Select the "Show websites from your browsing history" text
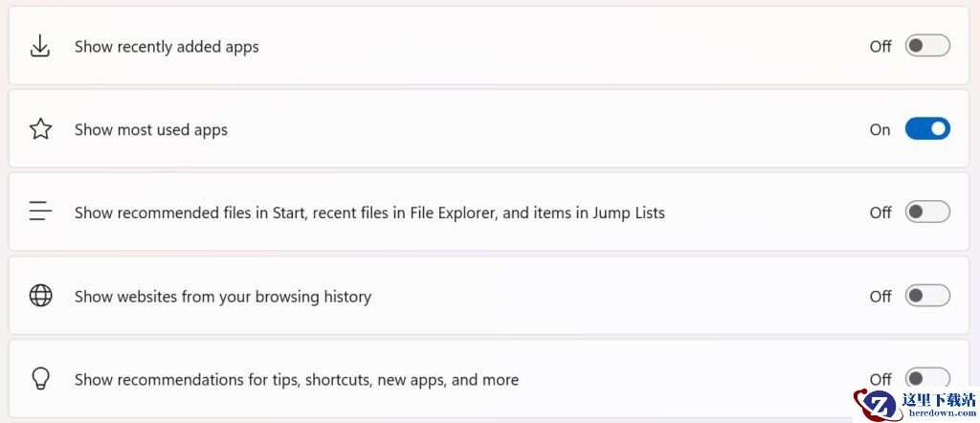The height and width of the screenshot is (423, 980). tap(223, 297)
